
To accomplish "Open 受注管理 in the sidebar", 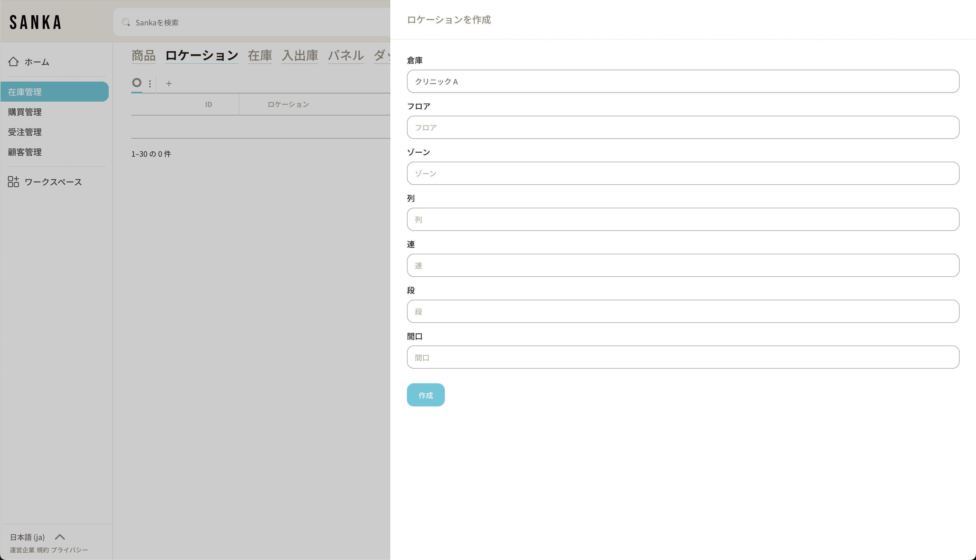I will (x=25, y=132).
